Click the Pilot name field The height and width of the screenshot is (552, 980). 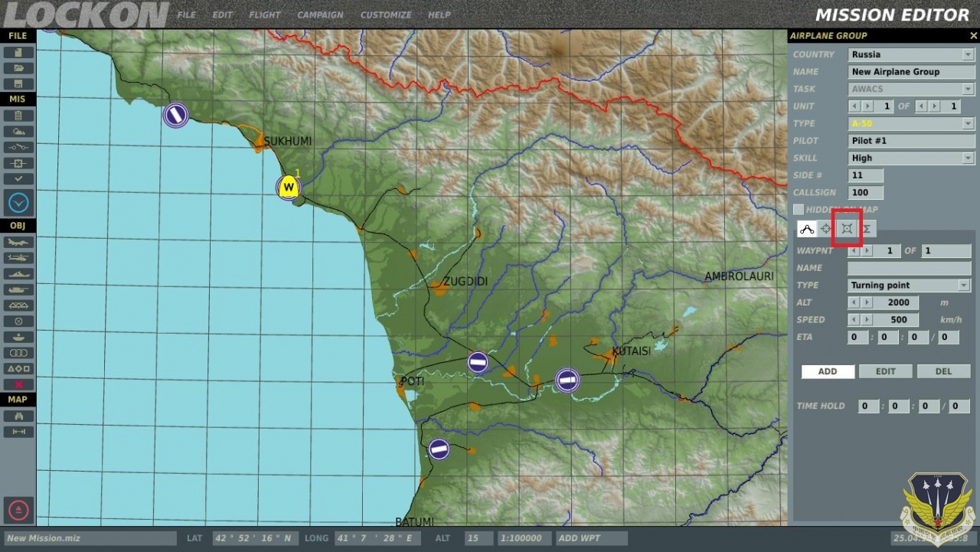coord(911,141)
